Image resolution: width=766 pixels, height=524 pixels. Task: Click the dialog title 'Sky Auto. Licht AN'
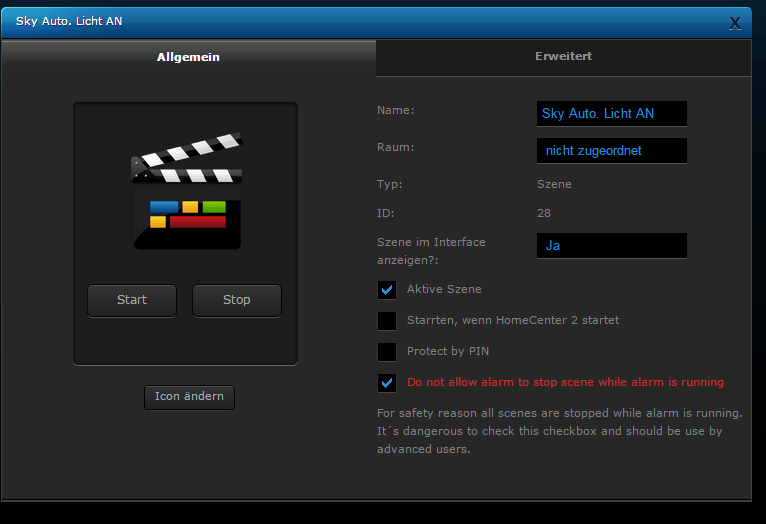(69, 22)
